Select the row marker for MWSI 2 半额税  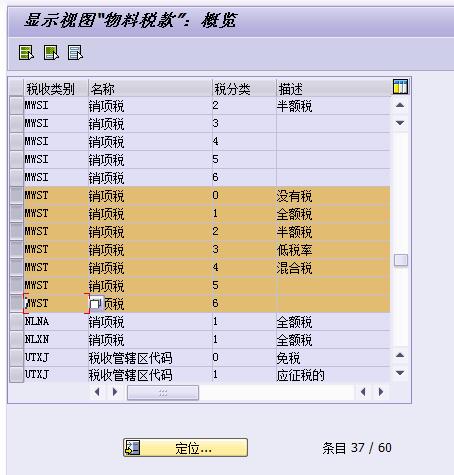pyautogui.click(x=16, y=106)
